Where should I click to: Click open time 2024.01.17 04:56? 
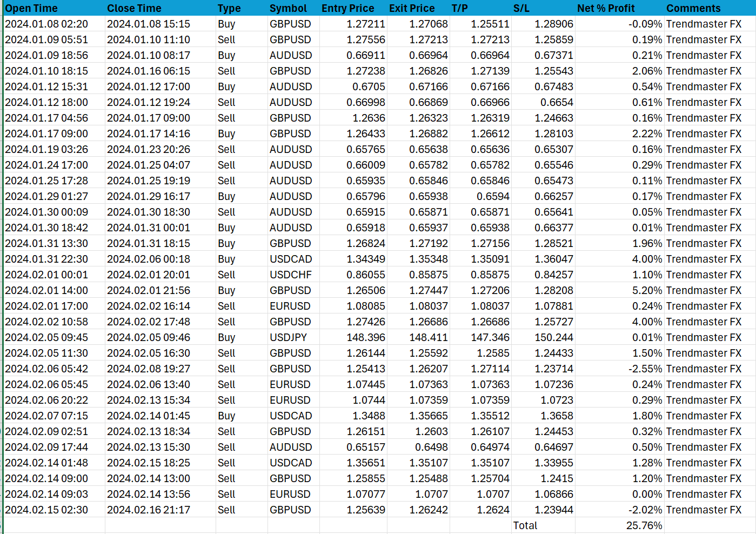(x=54, y=118)
